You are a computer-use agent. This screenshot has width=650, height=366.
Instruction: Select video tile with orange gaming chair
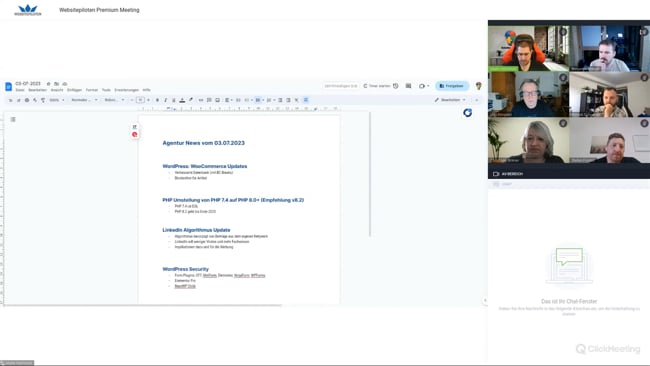pos(529,48)
